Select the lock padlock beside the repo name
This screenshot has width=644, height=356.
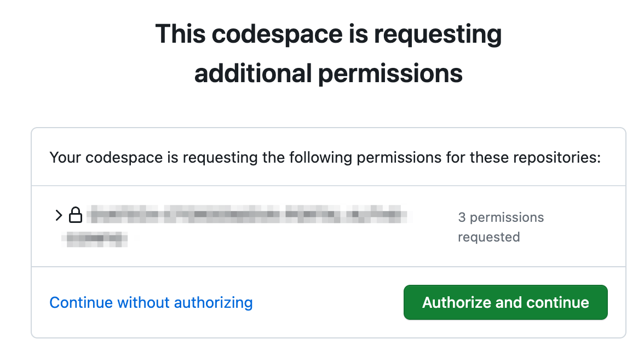coord(76,215)
